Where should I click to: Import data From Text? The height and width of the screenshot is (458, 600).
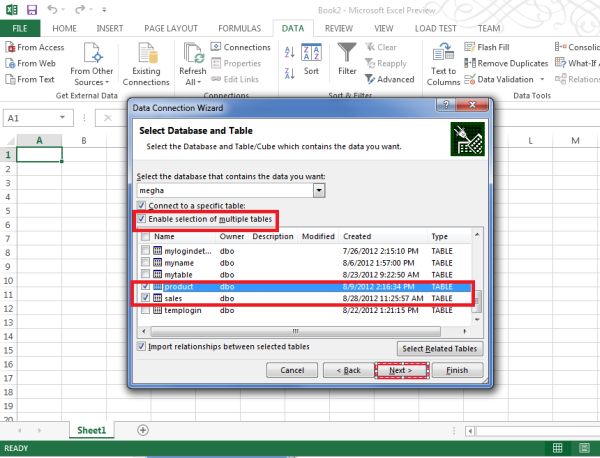[30, 80]
